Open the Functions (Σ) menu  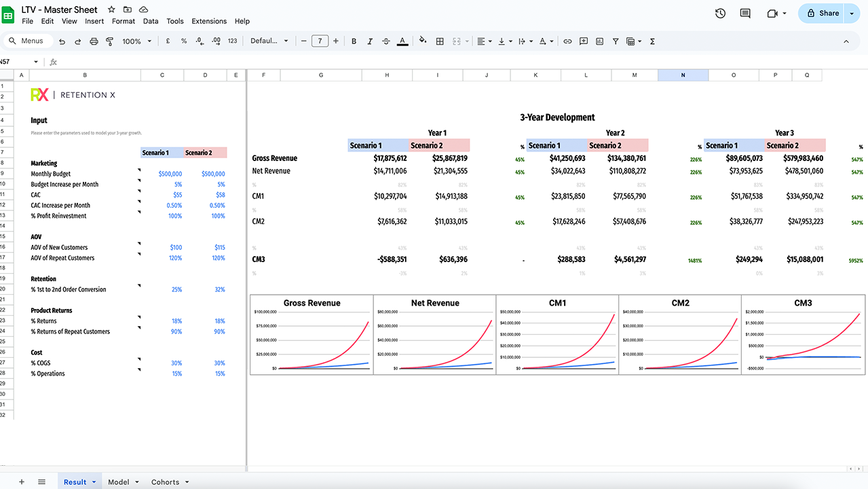tap(652, 41)
